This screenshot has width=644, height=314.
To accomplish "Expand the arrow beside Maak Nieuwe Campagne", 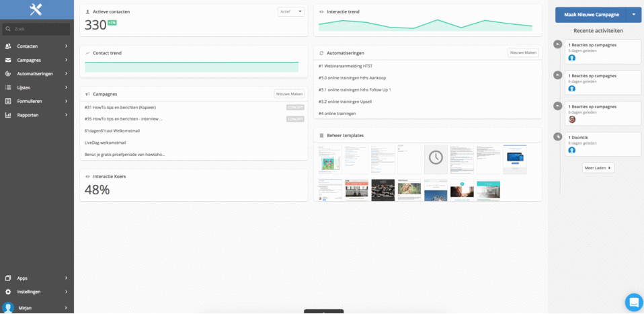I will [x=633, y=14].
